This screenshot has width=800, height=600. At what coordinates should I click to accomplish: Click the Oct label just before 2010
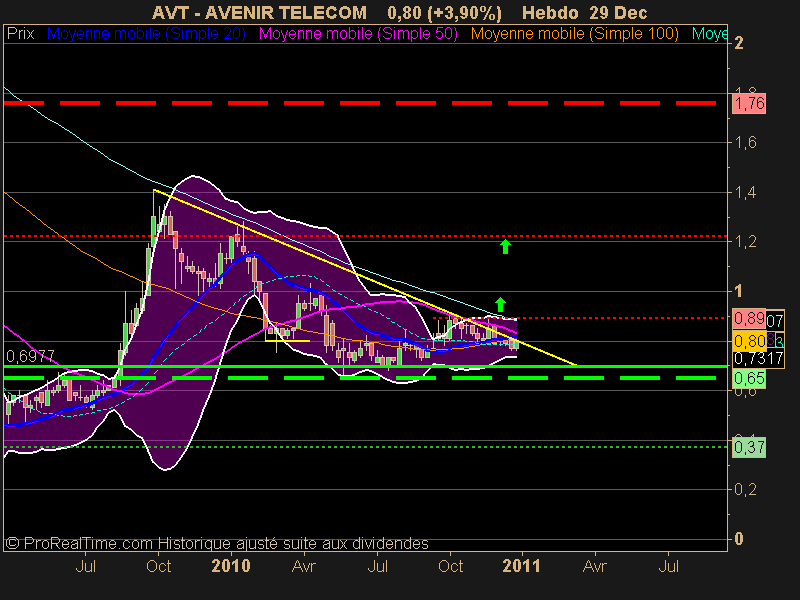(158, 566)
